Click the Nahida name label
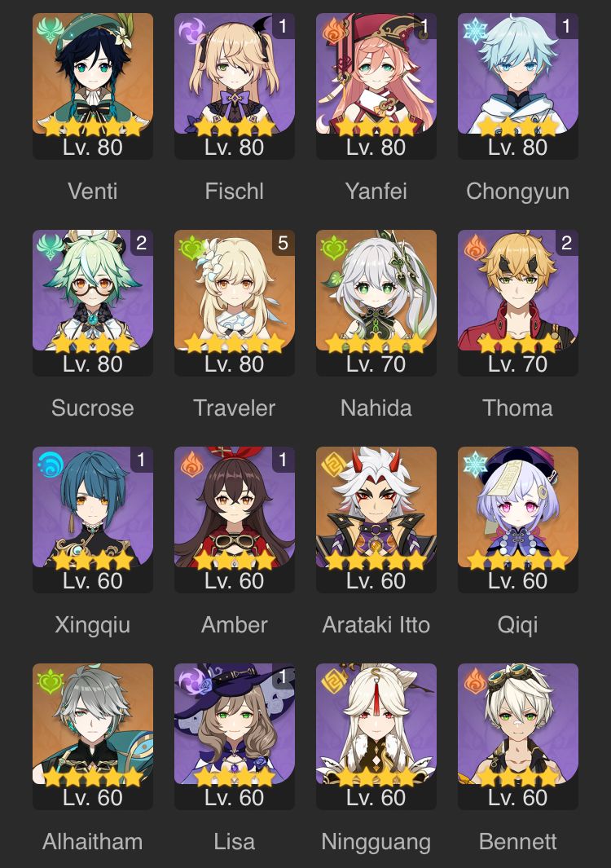 (x=376, y=408)
